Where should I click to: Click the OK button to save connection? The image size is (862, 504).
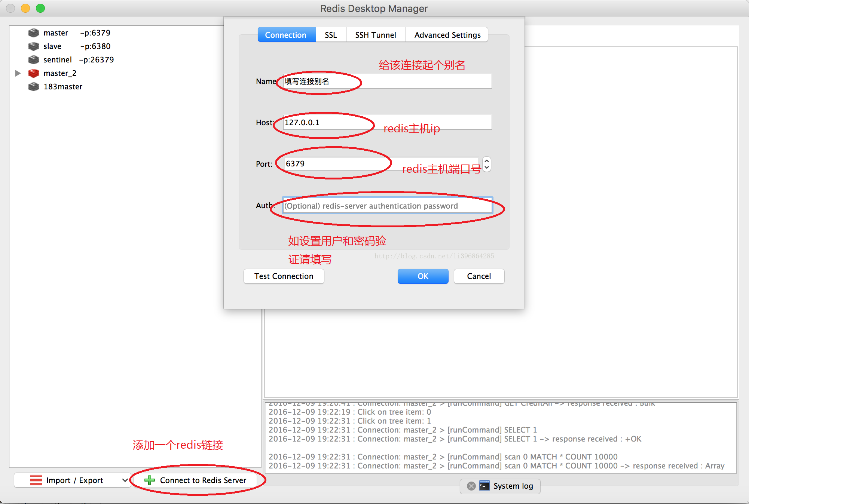(x=423, y=276)
